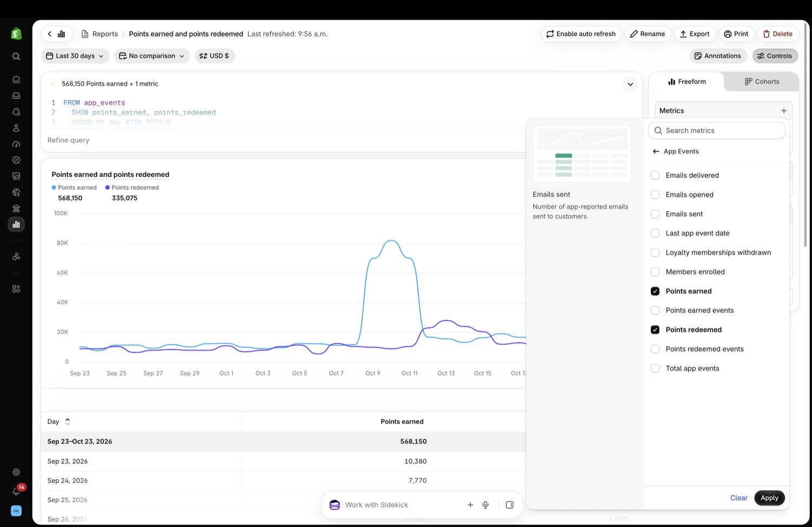The width and height of the screenshot is (812, 527).
Task: Open Settings gear in sidebar
Action: pos(16,472)
